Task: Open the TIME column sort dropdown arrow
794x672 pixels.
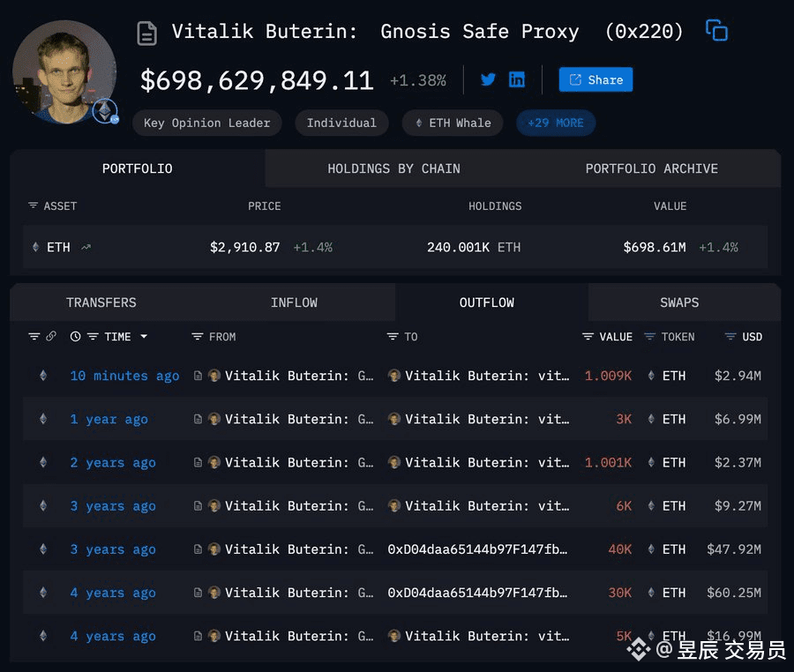Action: [144, 337]
